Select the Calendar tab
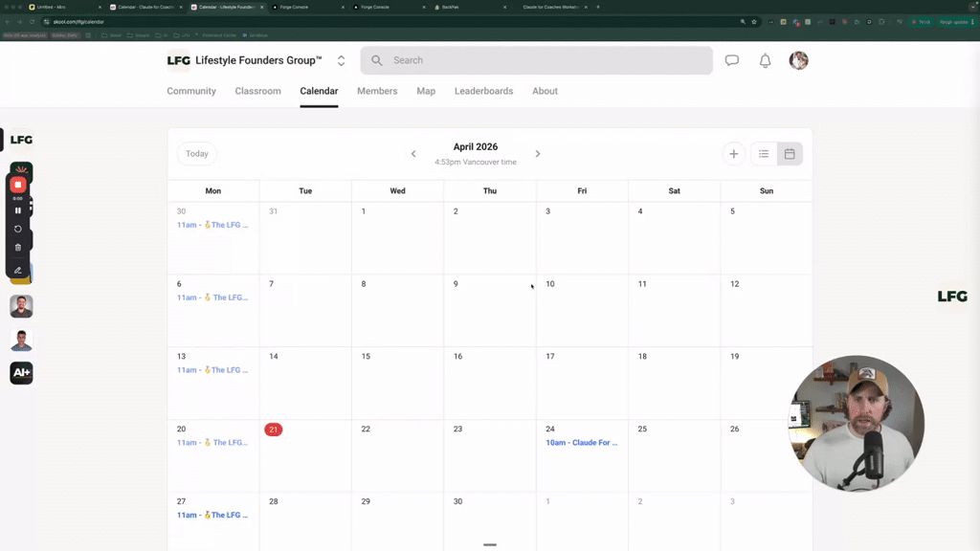Screen dimensions: 980x551 [319, 91]
